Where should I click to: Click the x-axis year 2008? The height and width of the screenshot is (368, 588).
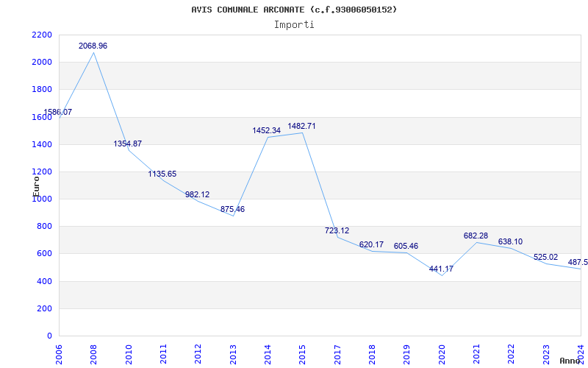(x=94, y=354)
